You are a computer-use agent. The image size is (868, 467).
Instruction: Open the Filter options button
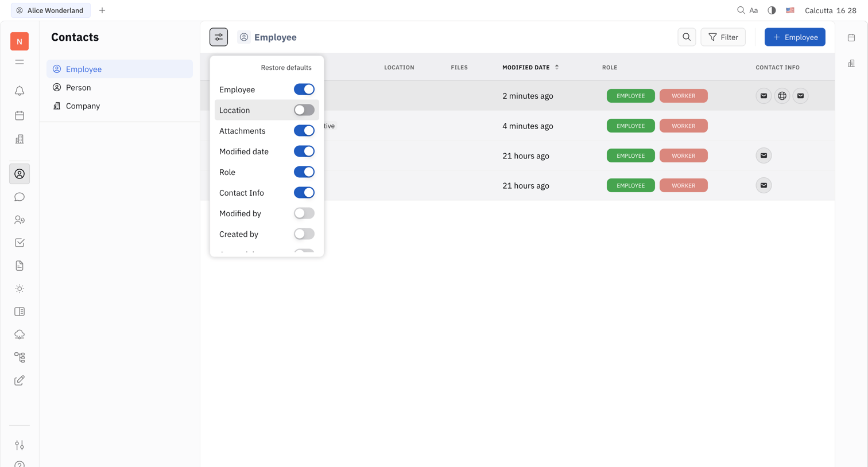click(723, 37)
